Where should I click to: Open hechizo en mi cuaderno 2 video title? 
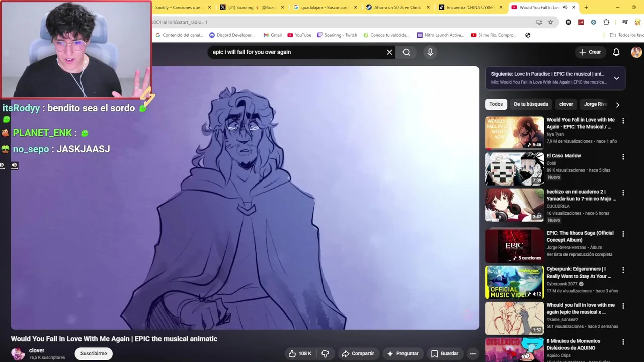coord(581,195)
